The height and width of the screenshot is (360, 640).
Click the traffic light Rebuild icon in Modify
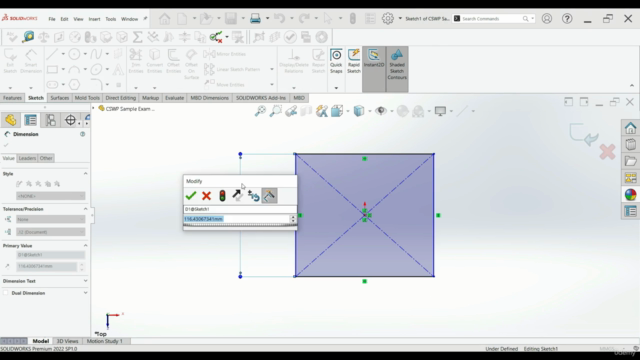coord(222,196)
